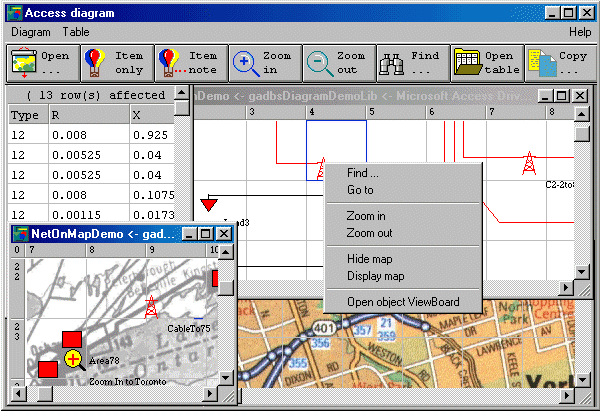Click table cell with value 0.925
Screen dimensions: 600x411
[x=152, y=135]
